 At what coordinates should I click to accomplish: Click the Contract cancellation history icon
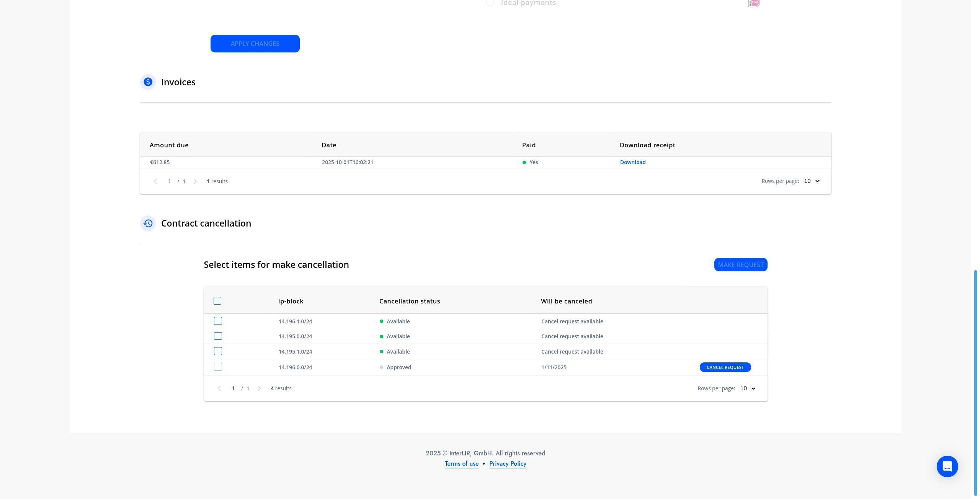(148, 223)
